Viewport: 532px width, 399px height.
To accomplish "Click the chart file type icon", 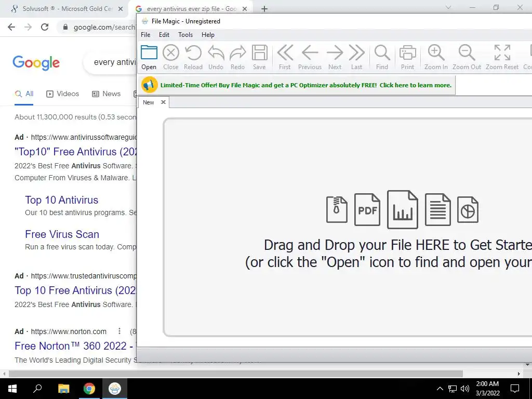I will pyautogui.click(x=403, y=209).
